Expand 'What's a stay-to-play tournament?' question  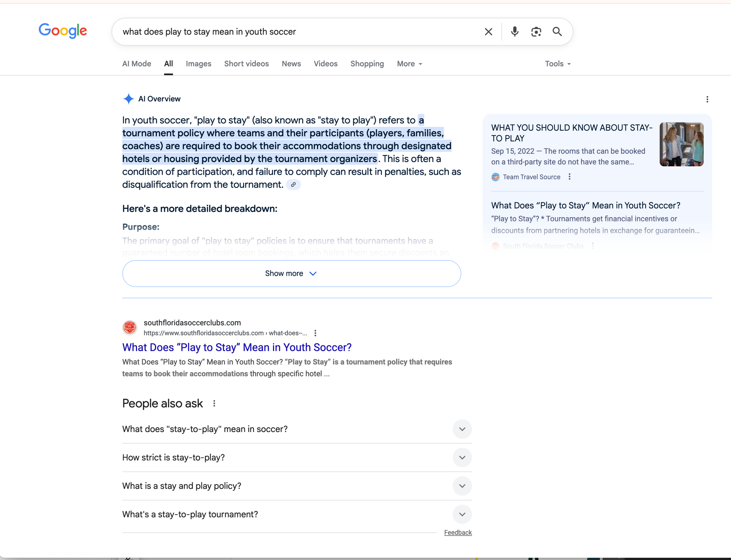click(x=297, y=515)
